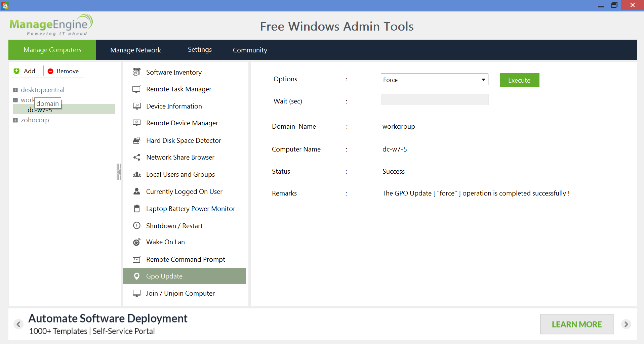Click the Laptop Battery Power Monitor icon
644x344 pixels.
pos(137,209)
